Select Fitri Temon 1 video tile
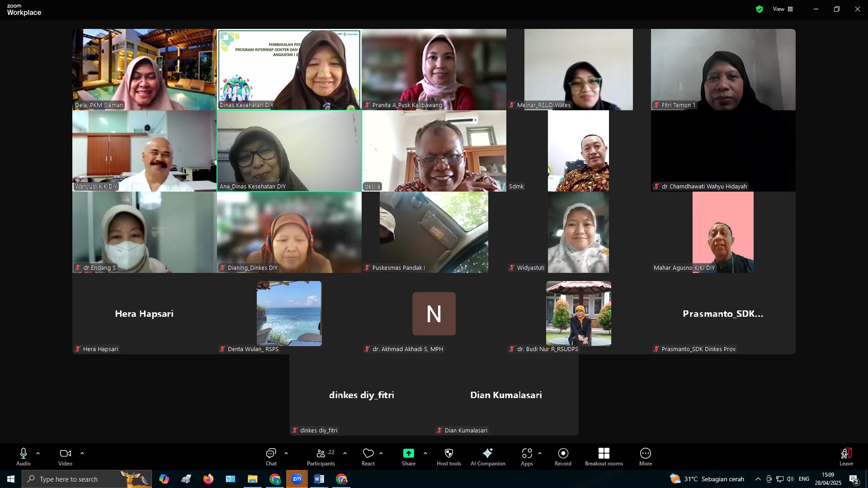Viewport: 868px width, 488px height. [x=723, y=70]
